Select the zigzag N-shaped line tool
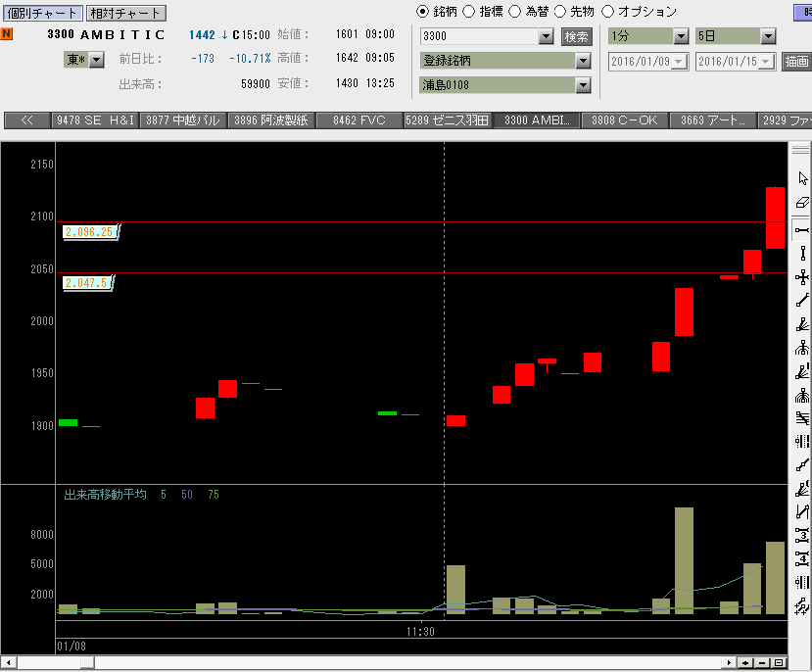The width and height of the screenshot is (812, 672). (802, 512)
